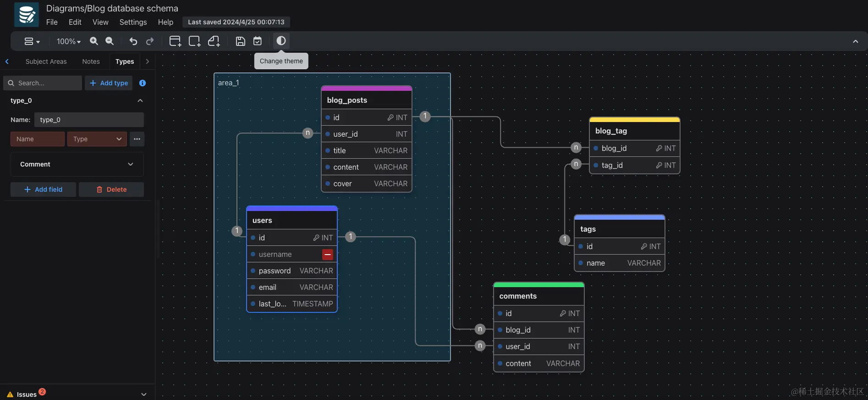Click the Last saved timestamp label
This screenshot has width=868, height=400.
[236, 22]
